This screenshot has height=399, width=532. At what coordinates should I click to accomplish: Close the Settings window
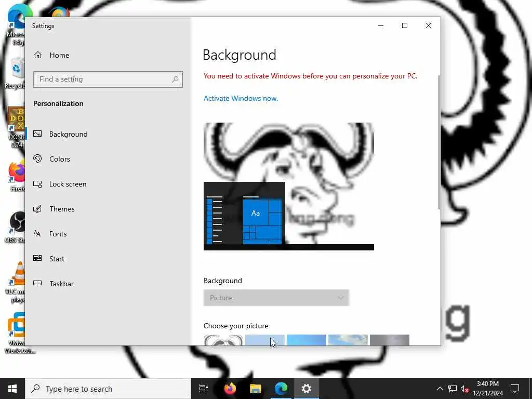coord(429,26)
